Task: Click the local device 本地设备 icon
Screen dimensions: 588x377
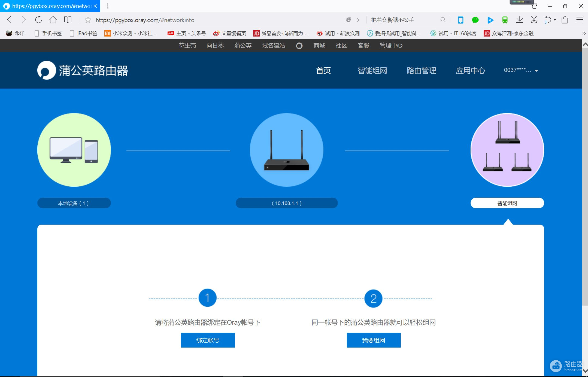Action: tap(74, 150)
